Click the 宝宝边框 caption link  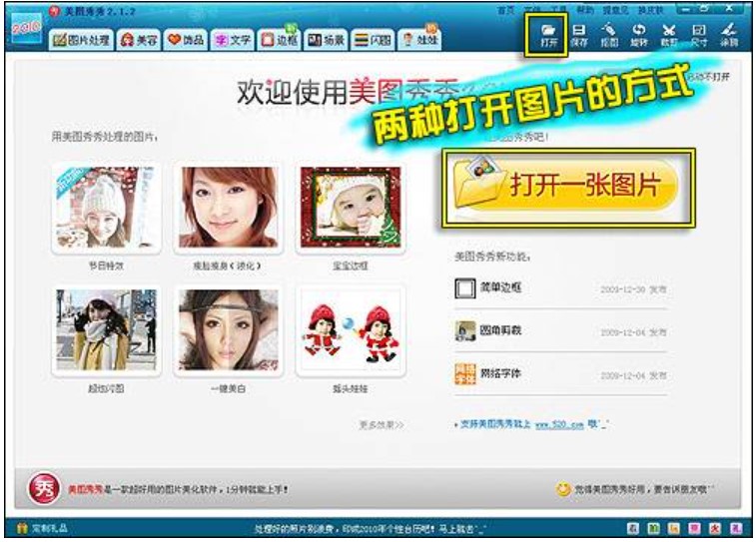351,266
